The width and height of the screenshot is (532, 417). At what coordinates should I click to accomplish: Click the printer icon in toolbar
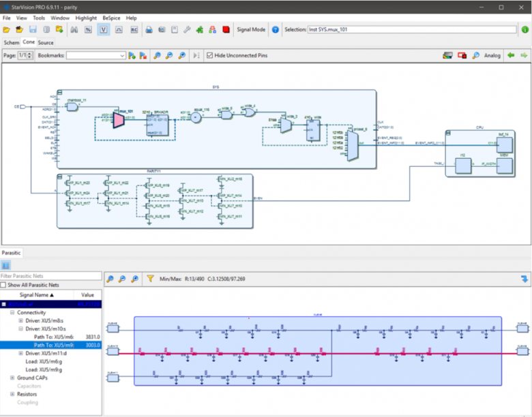(149, 30)
